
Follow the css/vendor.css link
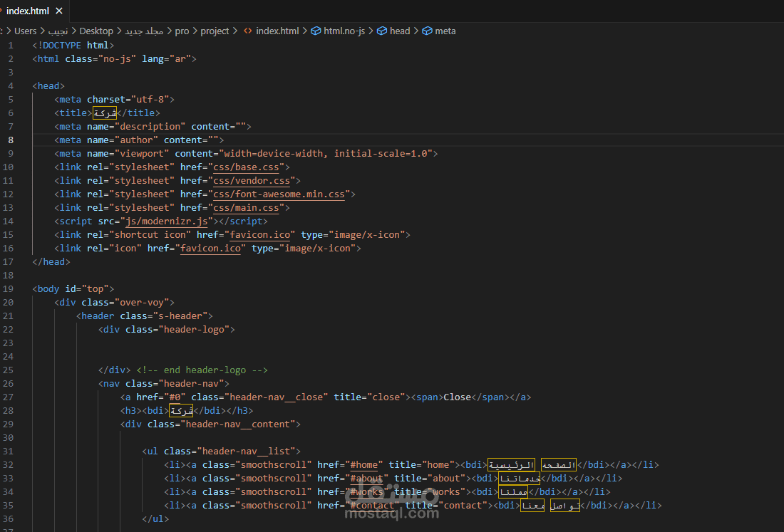(252, 180)
